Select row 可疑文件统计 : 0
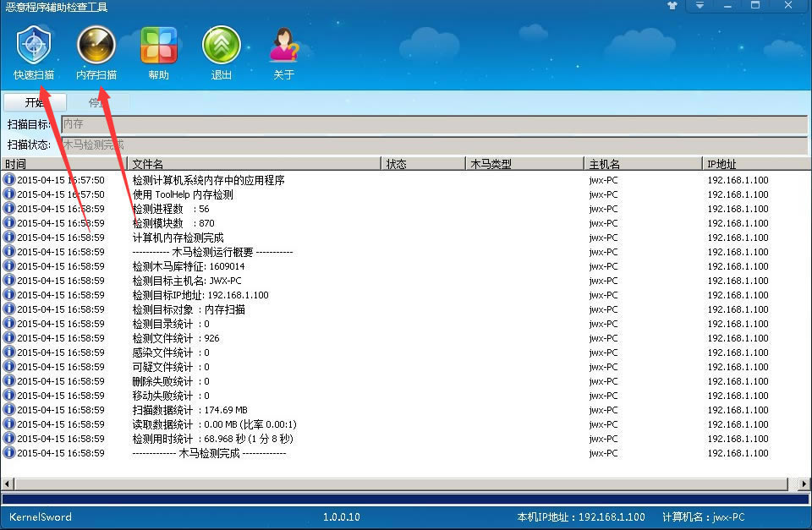Viewport: 812px width, 530px height. [406, 367]
